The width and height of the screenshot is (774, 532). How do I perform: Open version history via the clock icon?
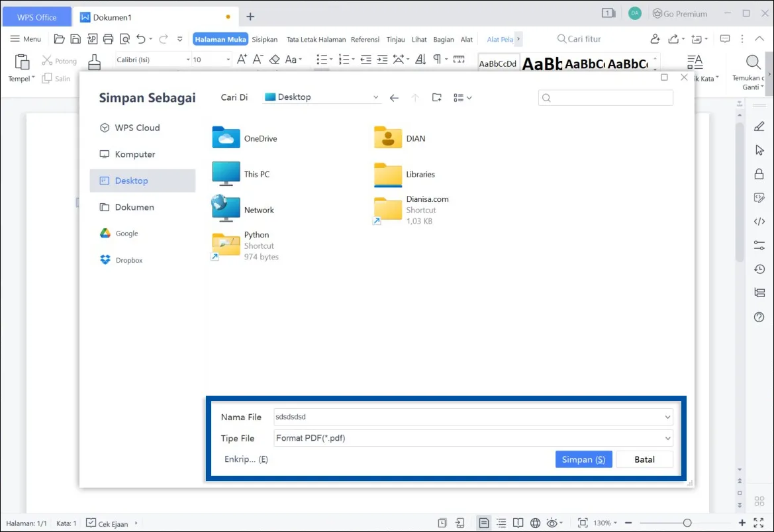click(759, 269)
